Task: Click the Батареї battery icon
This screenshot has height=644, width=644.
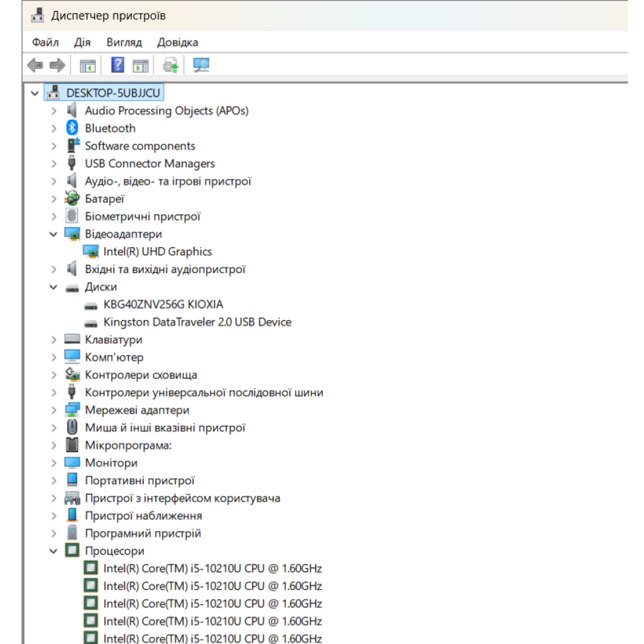Action: coord(72,199)
